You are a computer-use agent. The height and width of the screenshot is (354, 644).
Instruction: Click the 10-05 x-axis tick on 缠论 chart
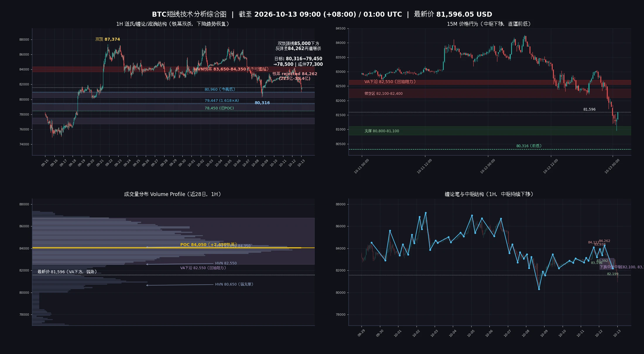(x=471, y=333)
